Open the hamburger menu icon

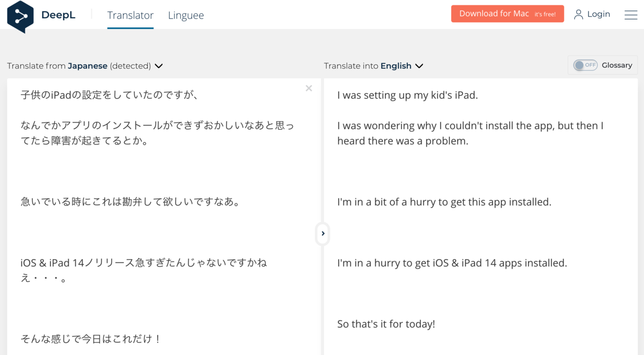(631, 15)
